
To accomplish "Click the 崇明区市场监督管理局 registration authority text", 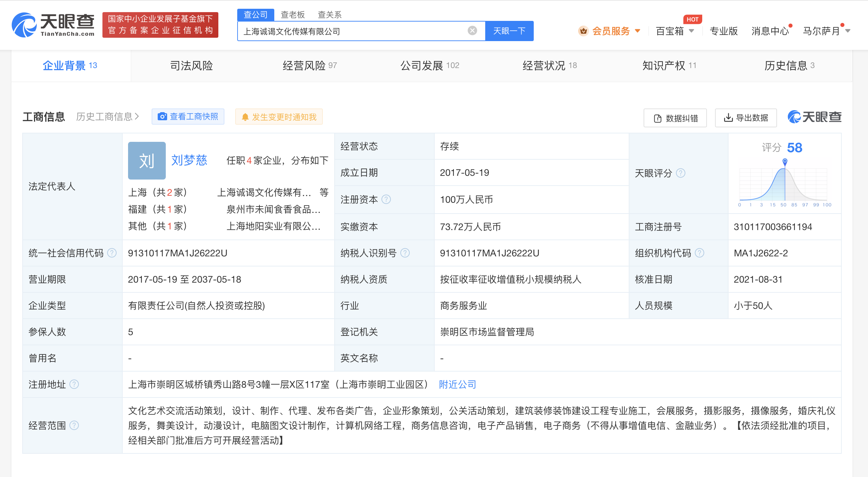I will [x=487, y=332].
